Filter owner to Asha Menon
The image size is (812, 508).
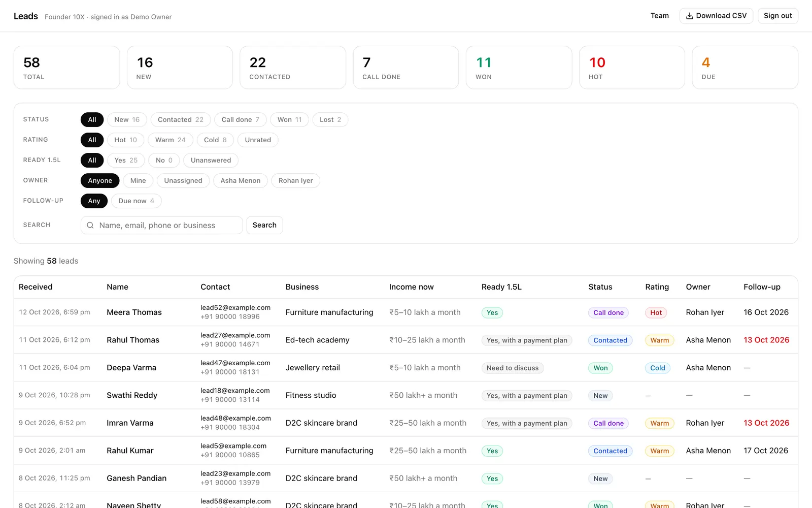(x=241, y=180)
